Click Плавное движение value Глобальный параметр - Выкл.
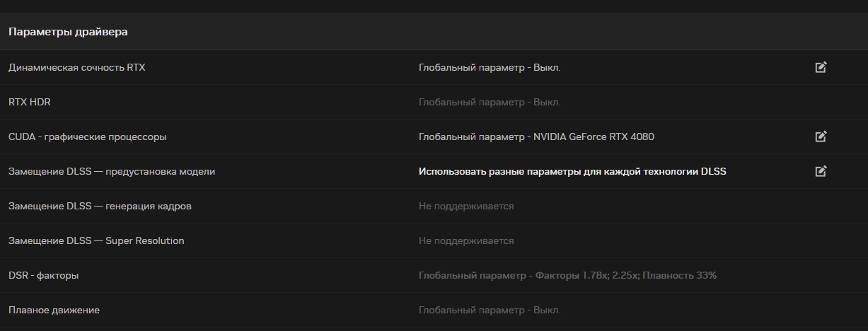This screenshot has height=331, width=868. pyautogui.click(x=490, y=310)
